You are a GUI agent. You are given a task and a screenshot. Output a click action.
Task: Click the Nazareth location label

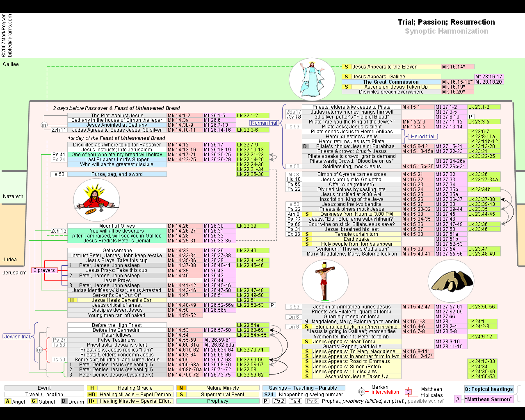(13, 196)
